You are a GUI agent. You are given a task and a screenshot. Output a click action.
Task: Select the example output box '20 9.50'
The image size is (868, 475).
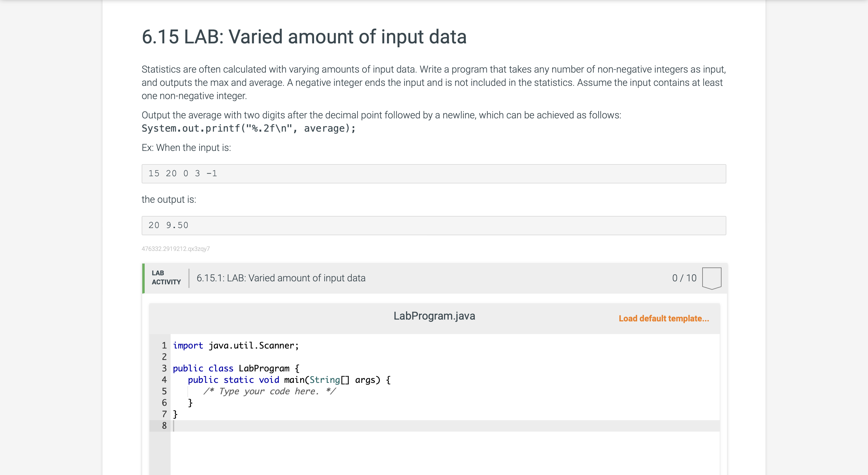434,226
